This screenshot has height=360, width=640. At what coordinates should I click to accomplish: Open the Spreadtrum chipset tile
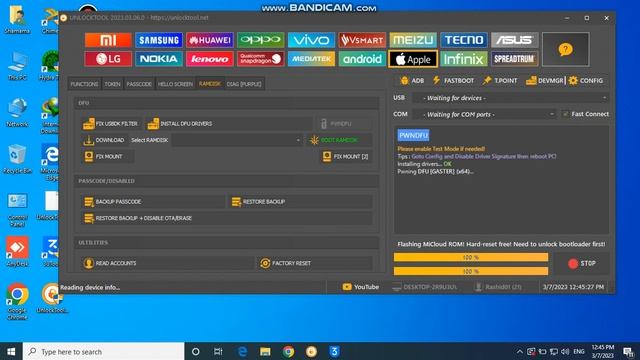coord(514,59)
